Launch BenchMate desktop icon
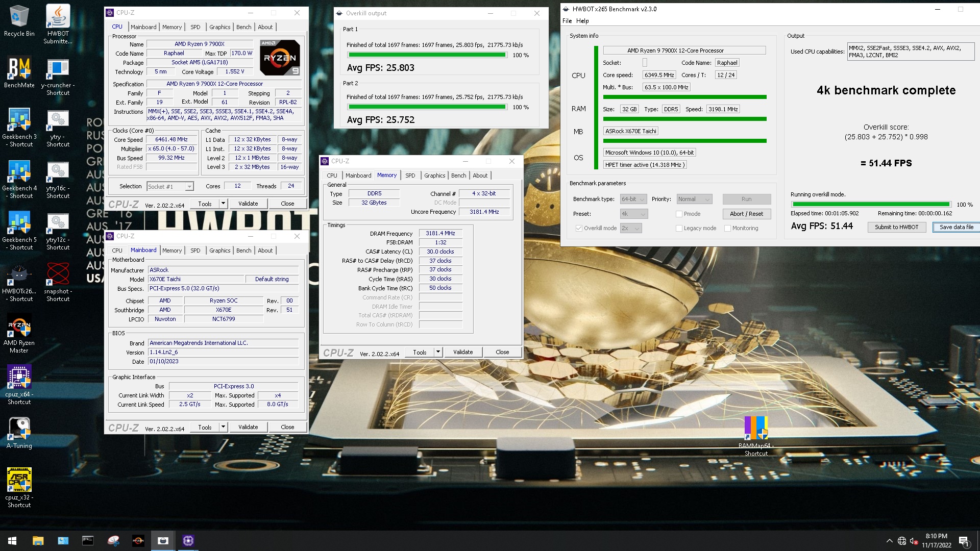Viewport: 980px width, 551px height. coord(19,72)
